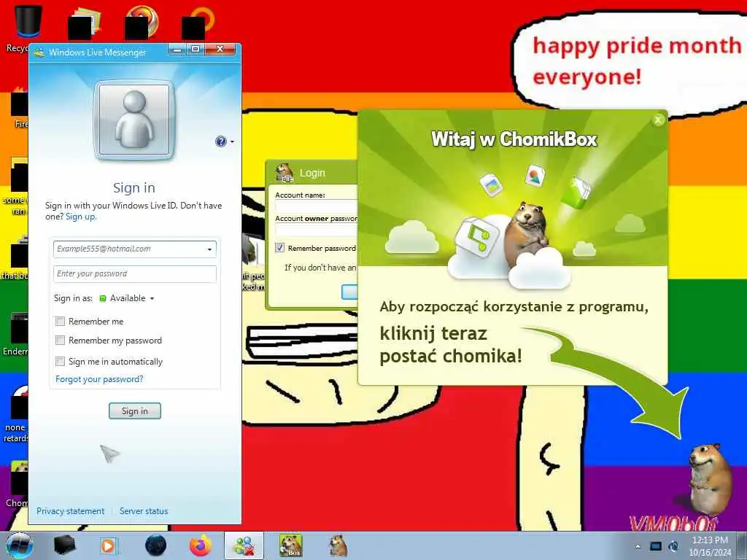Screen dimensions: 747x560
Task: Show hidden system tray icons
Action: 638,547
